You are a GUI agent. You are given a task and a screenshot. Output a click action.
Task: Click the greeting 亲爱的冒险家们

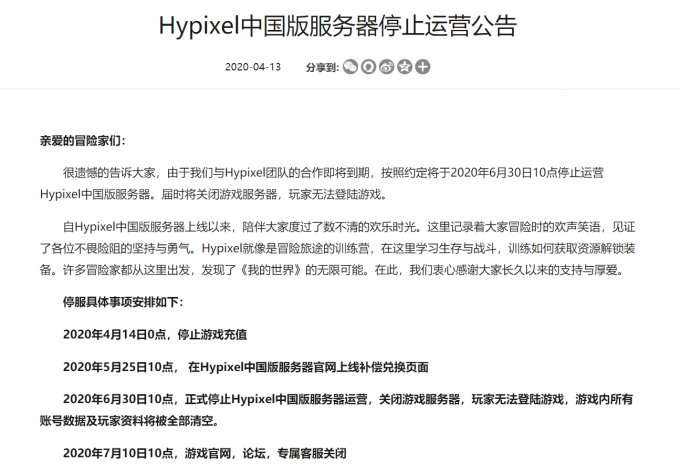click(x=82, y=141)
